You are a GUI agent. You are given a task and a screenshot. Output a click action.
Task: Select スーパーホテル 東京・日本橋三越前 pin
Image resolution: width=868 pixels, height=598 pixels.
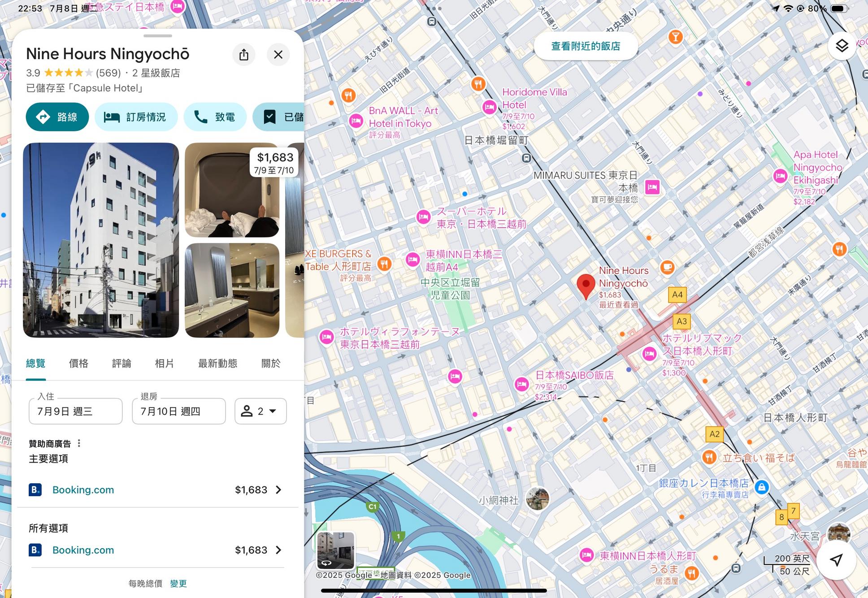(x=423, y=217)
